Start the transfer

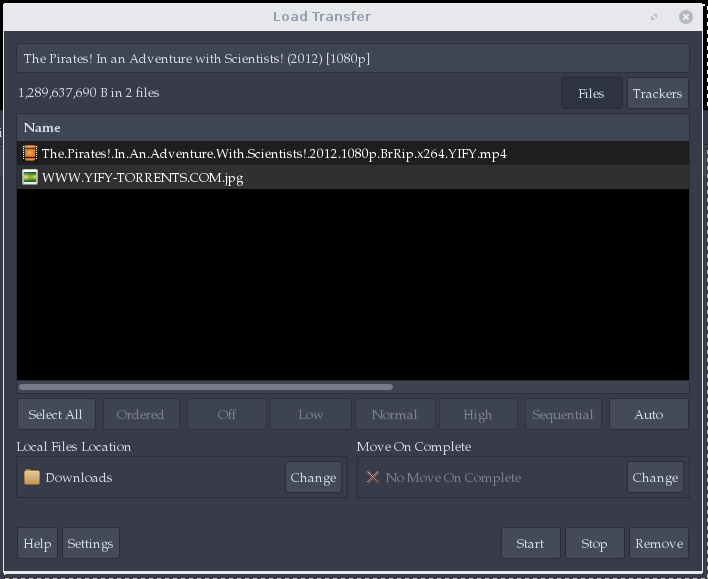click(531, 543)
